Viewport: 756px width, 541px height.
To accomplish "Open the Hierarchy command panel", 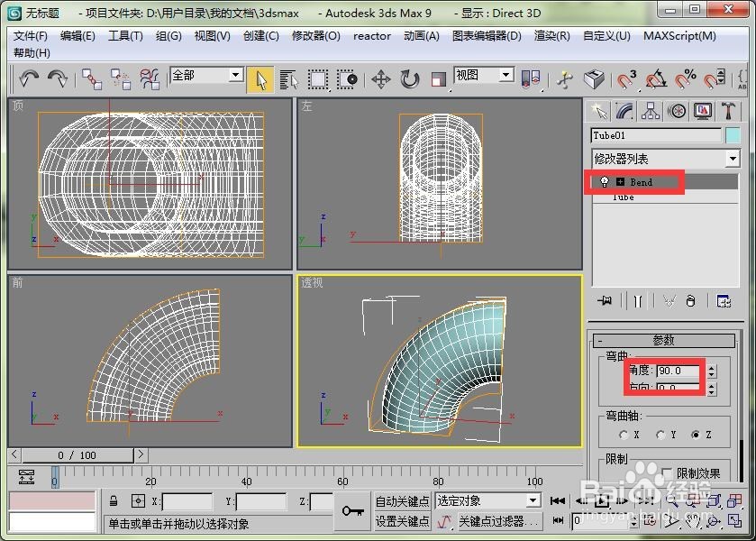I will [x=651, y=111].
